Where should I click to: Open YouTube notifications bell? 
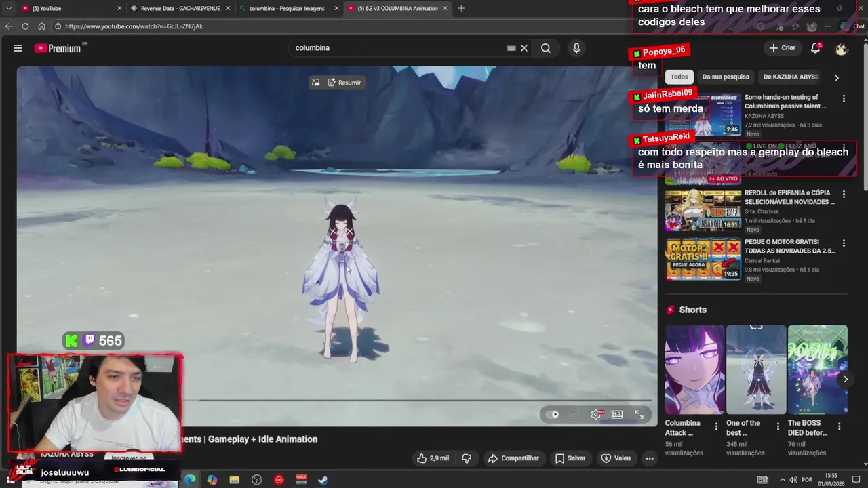816,48
